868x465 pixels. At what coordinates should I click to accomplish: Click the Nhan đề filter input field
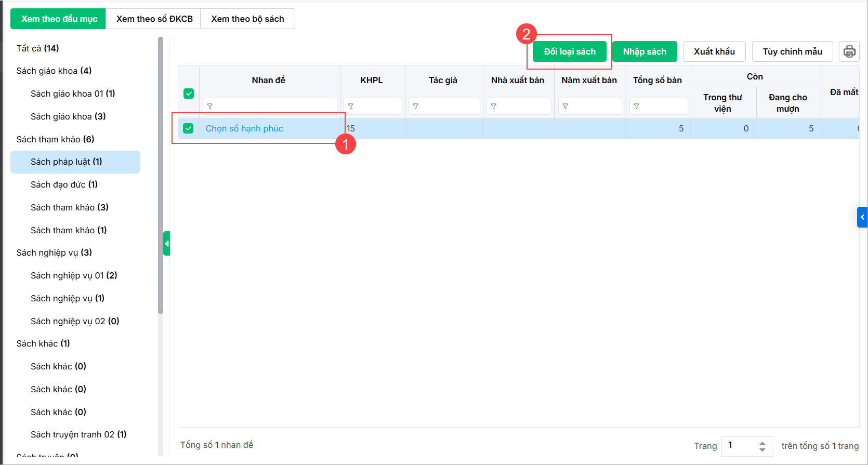tap(270, 106)
